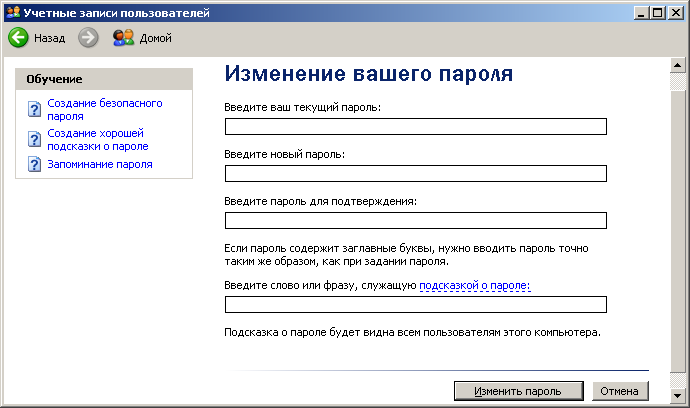The width and height of the screenshot is (690, 408).
Task: Click the Изменение вашего пароля heading
Action: coord(369,74)
